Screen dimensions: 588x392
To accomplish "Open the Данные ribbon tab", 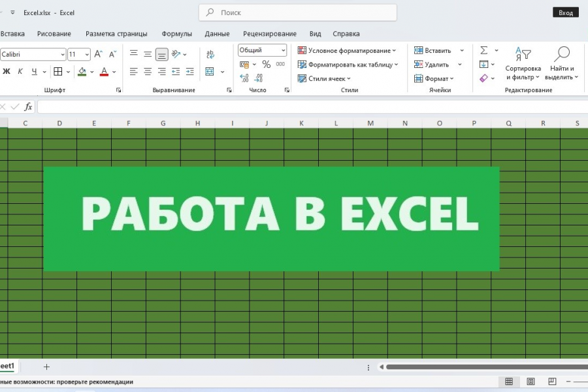I will click(x=217, y=34).
